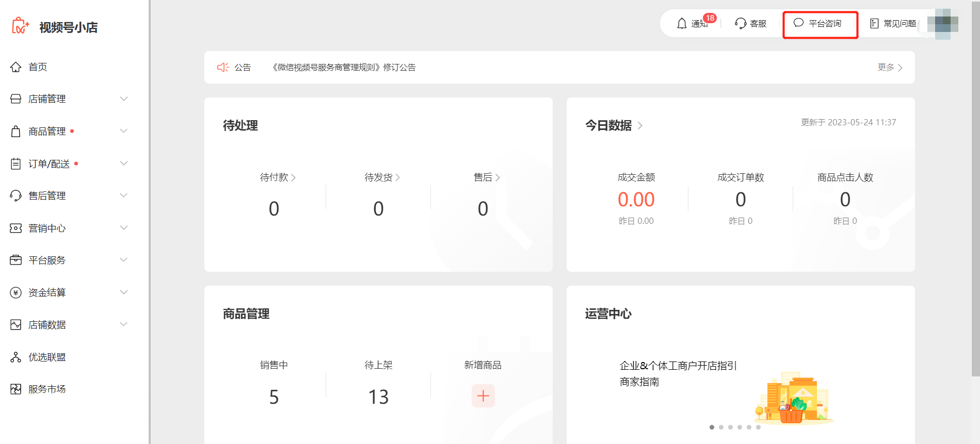Click the 平台咨询 chat bubble icon
The width and height of the screenshot is (980, 444).
[798, 23]
